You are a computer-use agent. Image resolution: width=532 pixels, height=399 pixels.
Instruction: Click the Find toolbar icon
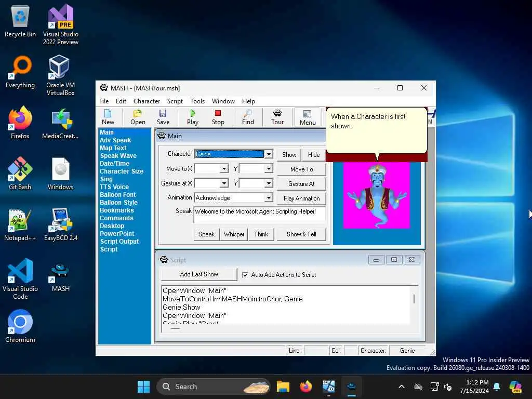pos(248,117)
